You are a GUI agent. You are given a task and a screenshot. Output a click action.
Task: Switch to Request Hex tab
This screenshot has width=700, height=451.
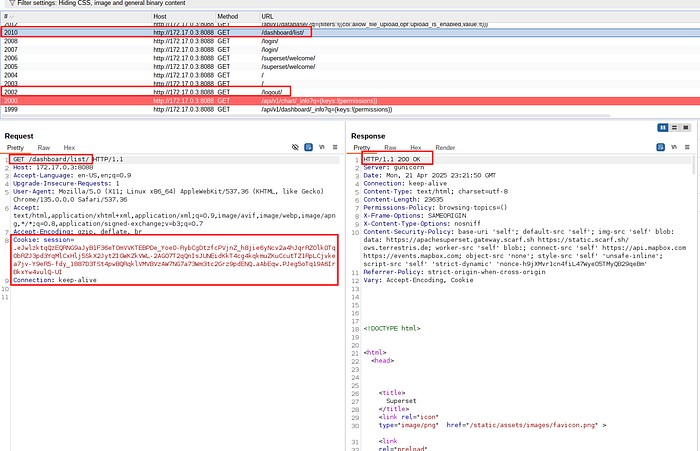pyautogui.click(x=69, y=148)
